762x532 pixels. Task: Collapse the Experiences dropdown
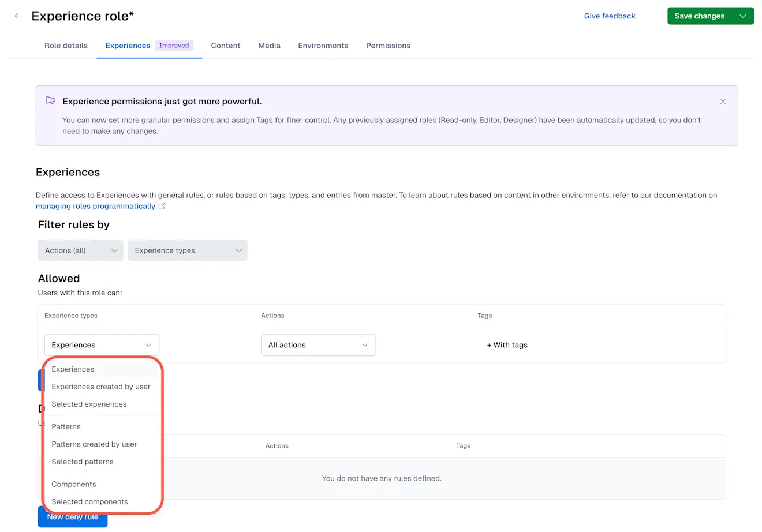(x=102, y=344)
